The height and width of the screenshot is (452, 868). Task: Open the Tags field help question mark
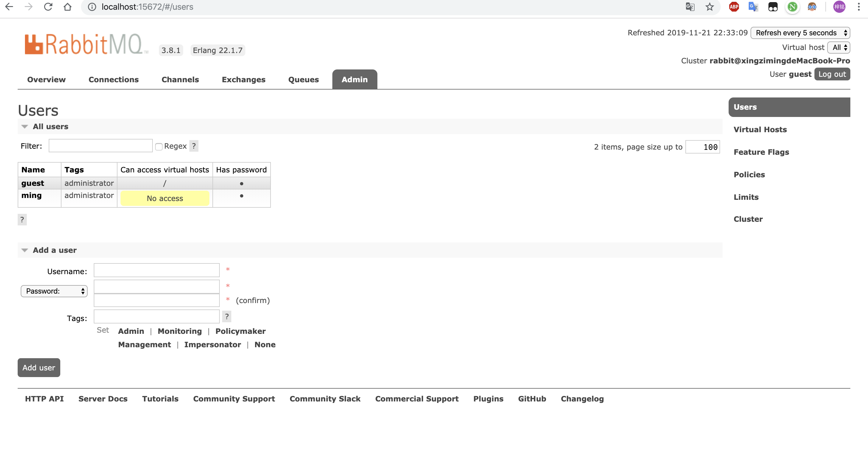point(227,316)
